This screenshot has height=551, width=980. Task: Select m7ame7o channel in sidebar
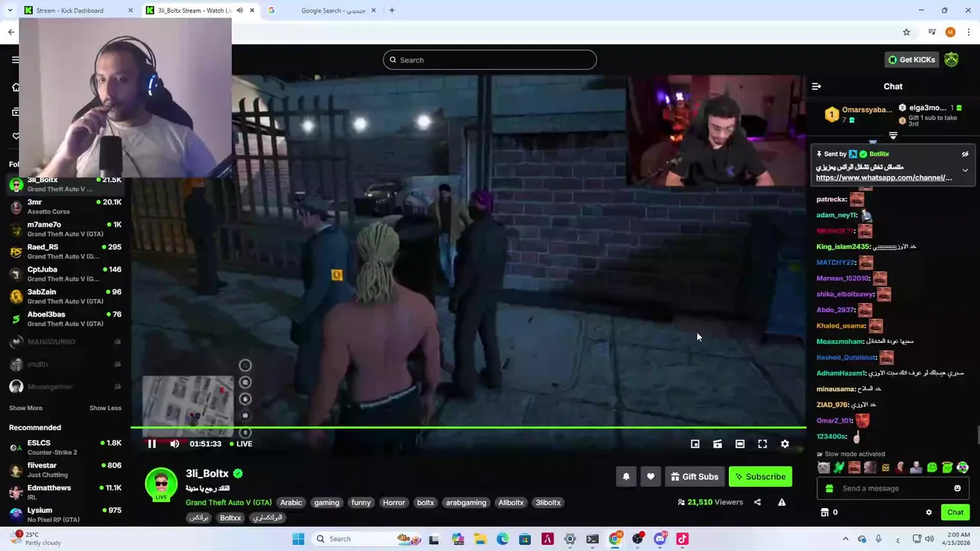pyautogui.click(x=65, y=229)
